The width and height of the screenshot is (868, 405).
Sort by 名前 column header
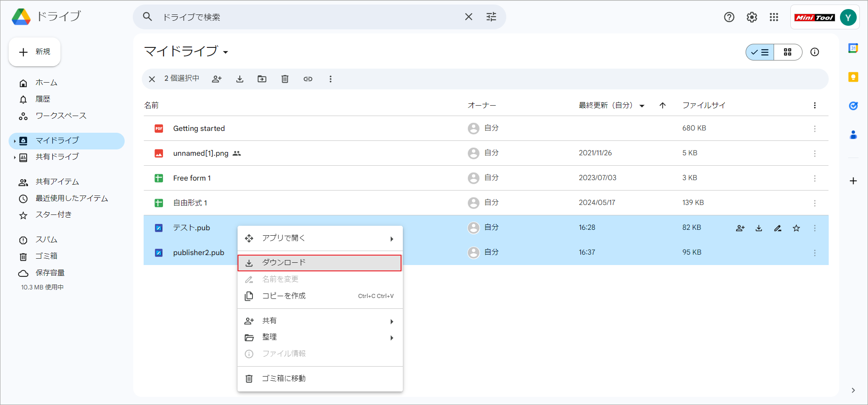(151, 105)
